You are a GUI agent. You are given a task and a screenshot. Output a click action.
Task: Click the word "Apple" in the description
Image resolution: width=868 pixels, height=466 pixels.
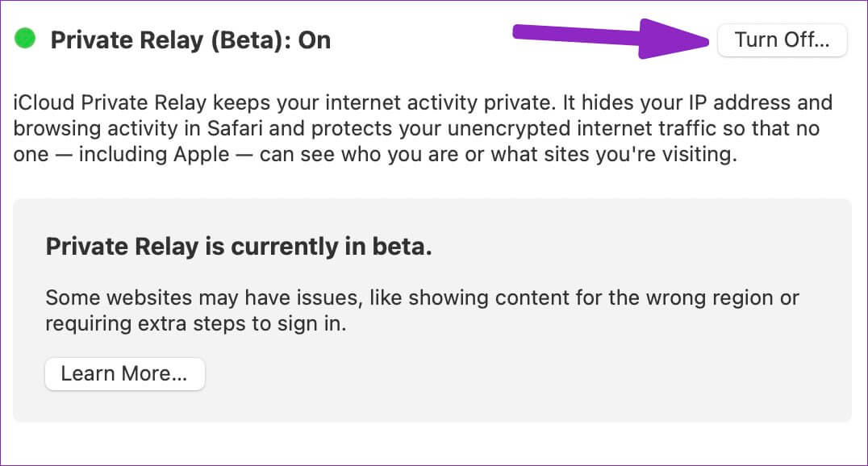tap(202, 155)
